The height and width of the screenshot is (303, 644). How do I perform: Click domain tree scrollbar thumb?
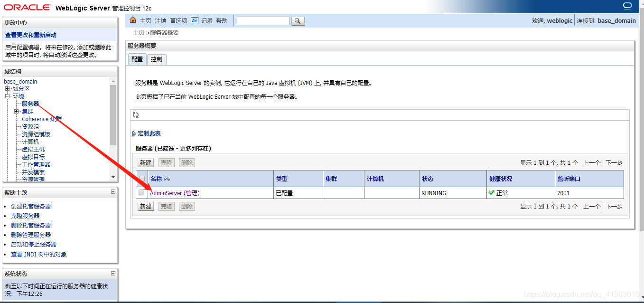tap(113, 115)
